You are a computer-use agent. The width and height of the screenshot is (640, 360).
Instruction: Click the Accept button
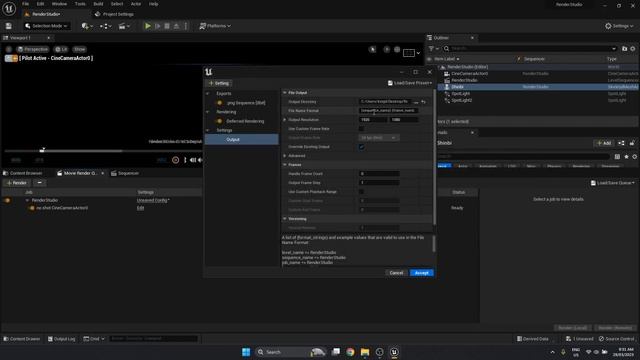(x=422, y=273)
